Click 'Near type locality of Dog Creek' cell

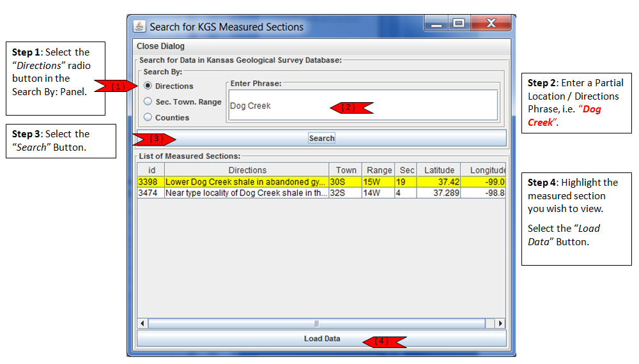[x=247, y=193]
